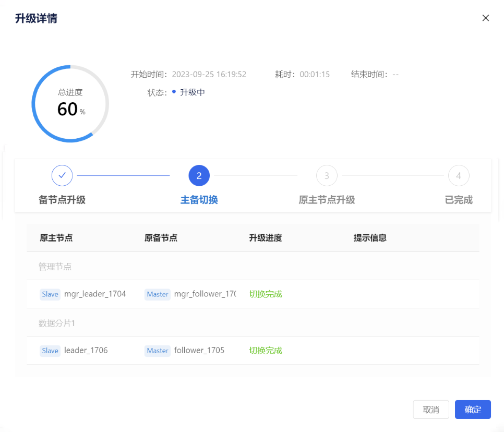Select the completed checkmark step circle
This screenshot has width=504, height=432.
coord(62,175)
